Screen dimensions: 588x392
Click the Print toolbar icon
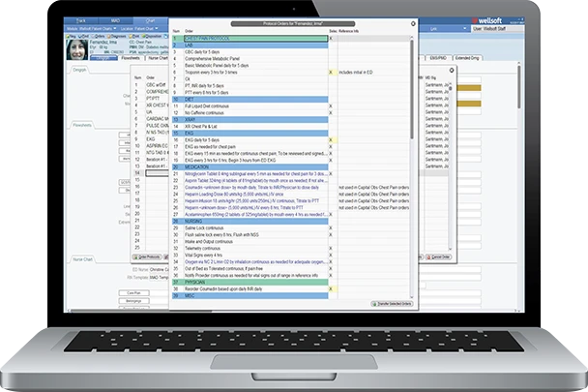(x=133, y=37)
